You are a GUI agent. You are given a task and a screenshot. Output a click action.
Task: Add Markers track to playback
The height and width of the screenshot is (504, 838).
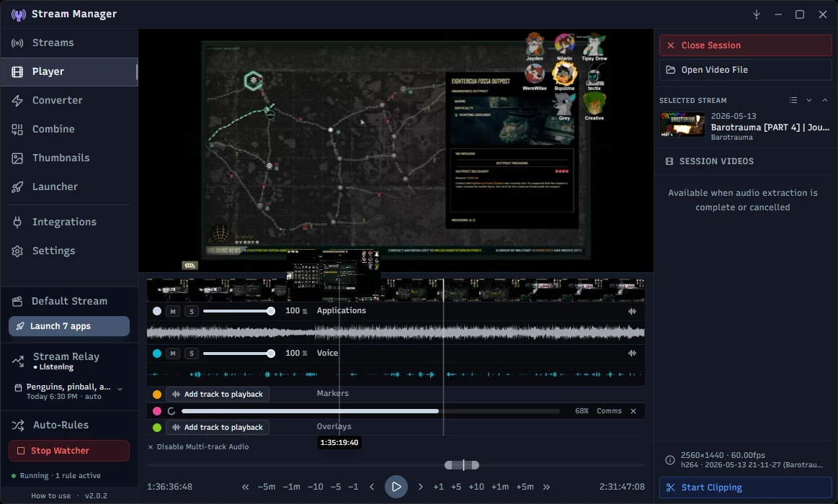[218, 395]
